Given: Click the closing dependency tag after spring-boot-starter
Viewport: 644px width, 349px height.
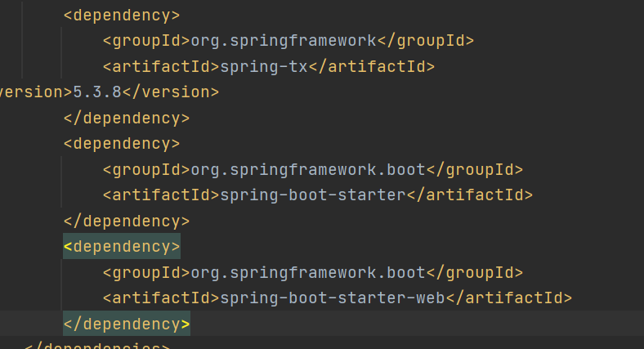Looking at the screenshot, I should pos(127,221).
